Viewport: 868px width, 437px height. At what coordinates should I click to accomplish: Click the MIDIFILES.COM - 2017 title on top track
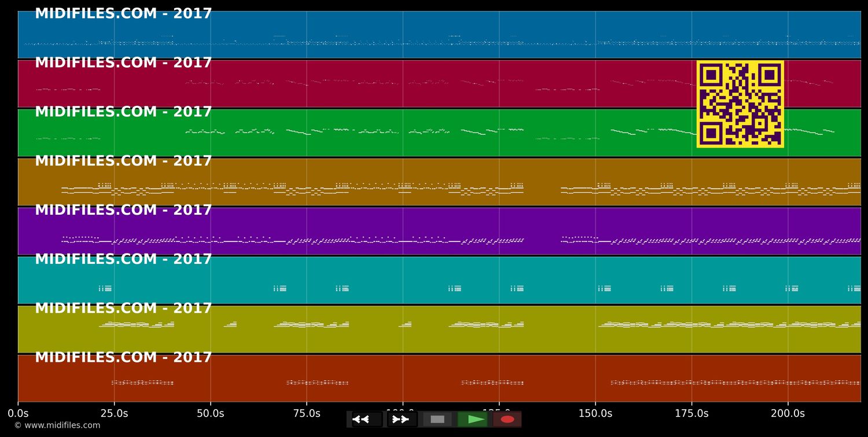click(x=123, y=13)
